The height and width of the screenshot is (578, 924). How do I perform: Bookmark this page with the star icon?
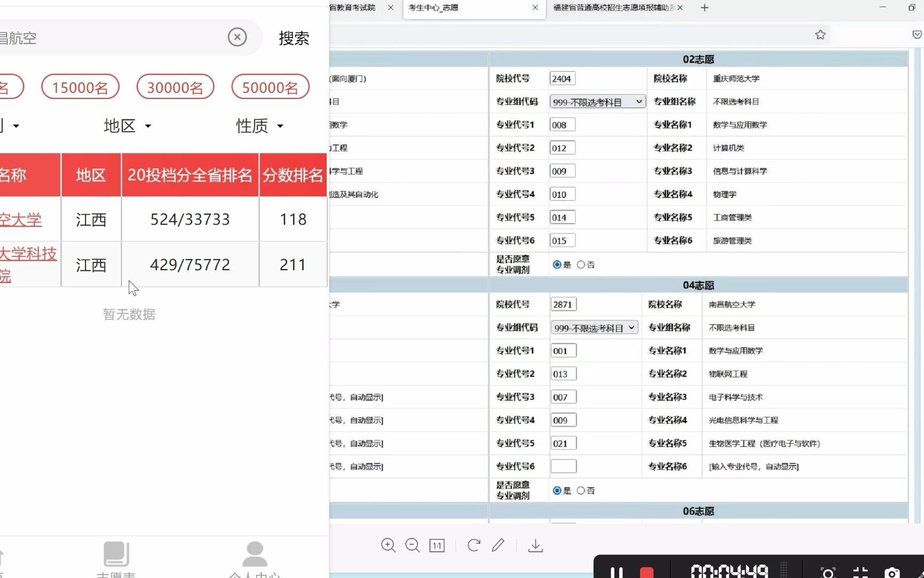820,35
